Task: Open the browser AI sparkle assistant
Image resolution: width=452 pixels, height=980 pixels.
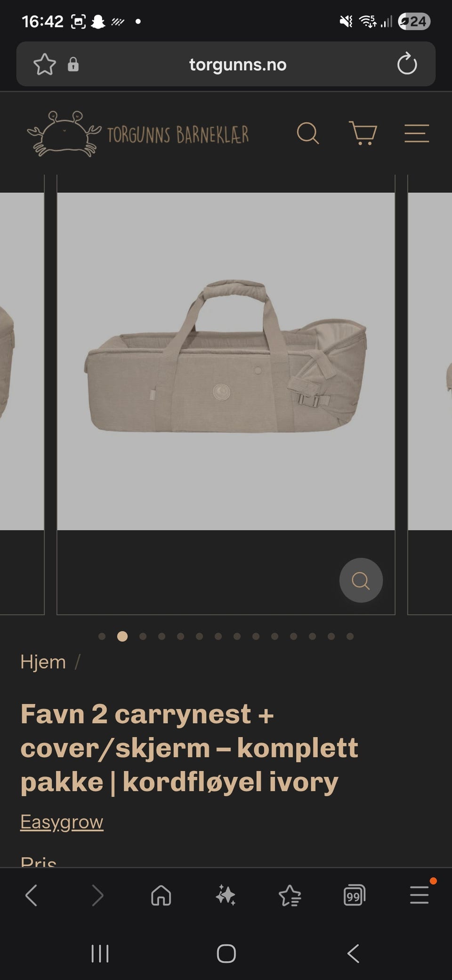Action: click(x=226, y=895)
